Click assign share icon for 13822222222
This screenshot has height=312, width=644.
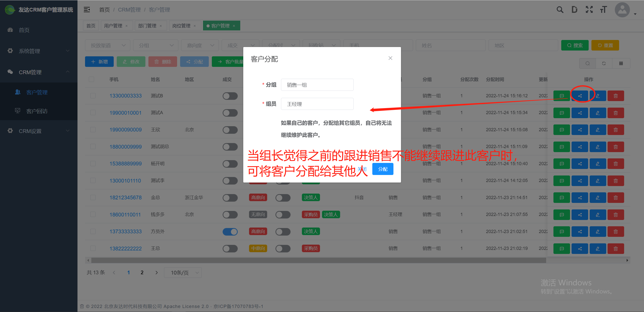click(x=580, y=249)
